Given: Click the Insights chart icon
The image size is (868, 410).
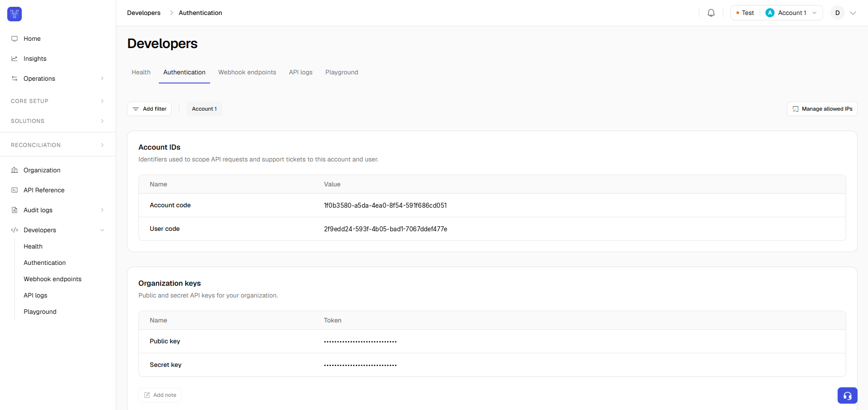Looking at the screenshot, I should [x=15, y=59].
